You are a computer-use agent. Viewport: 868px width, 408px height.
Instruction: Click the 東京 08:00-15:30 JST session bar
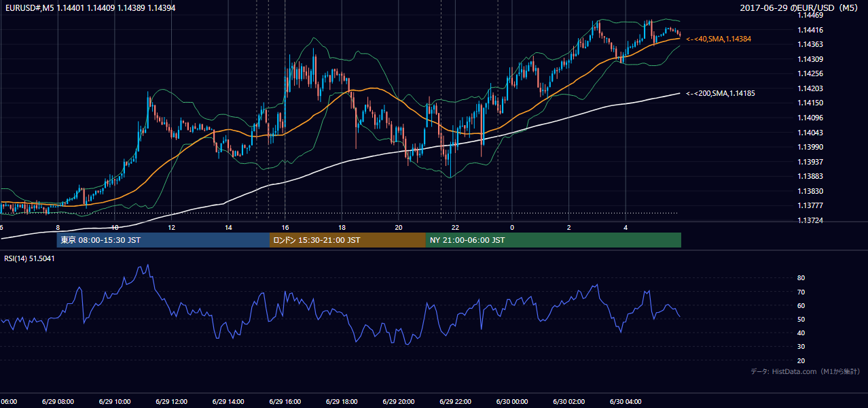[163, 240]
